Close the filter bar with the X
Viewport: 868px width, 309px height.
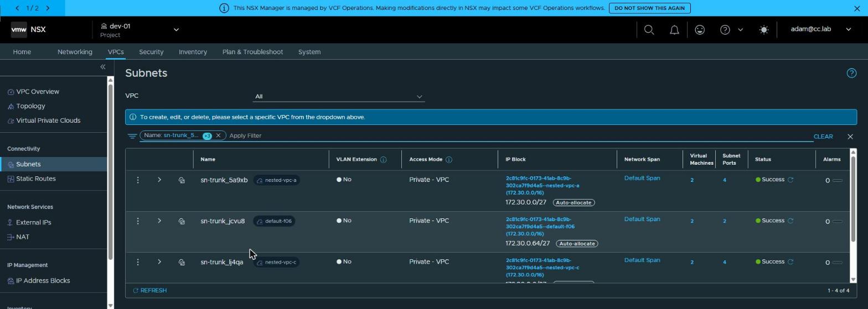(850, 137)
